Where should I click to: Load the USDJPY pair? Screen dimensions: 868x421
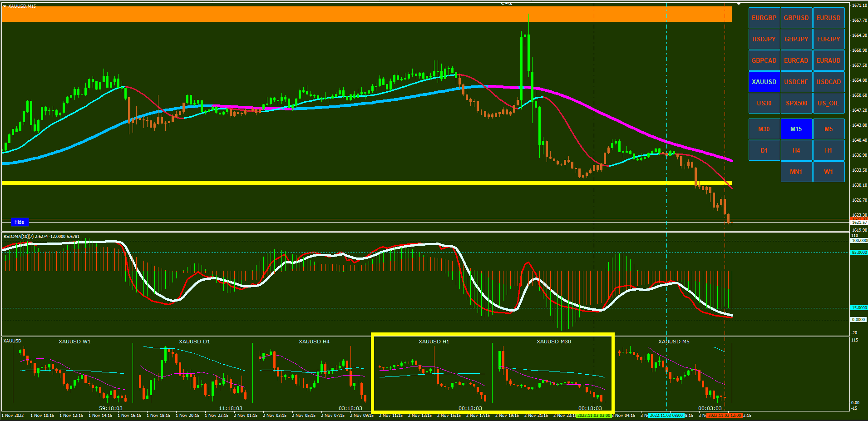pyautogui.click(x=764, y=39)
